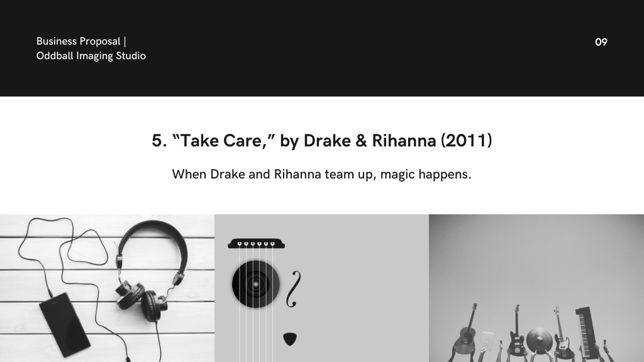Image resolution: width=644 pixels, height=362 pixels.
Task: Click the black guitar sound hole circle
Action: pos(256,284)
